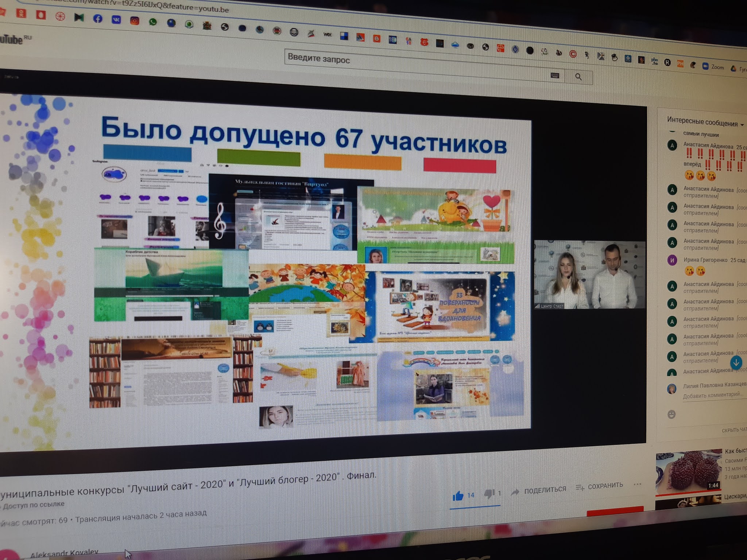
Task: Open the suggested dessert video thumbnail
Action: [688, 472]
